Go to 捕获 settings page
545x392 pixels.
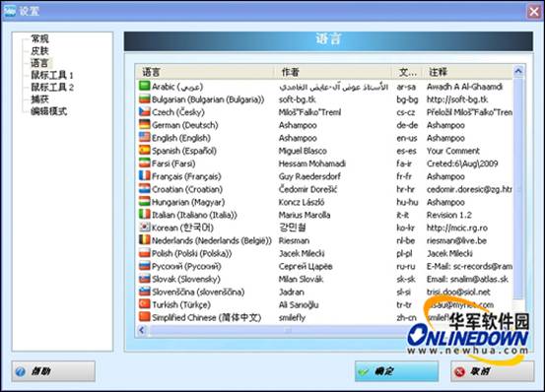[x=39, y=99]
